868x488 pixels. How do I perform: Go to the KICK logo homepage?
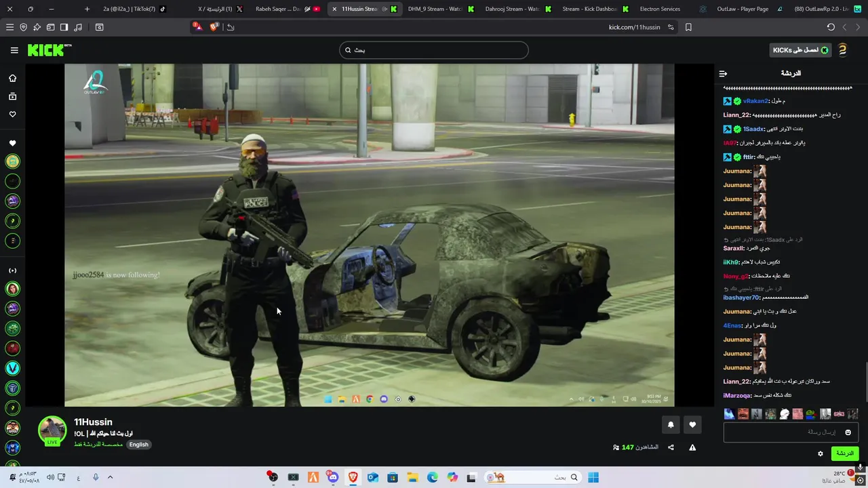[49, 50]
